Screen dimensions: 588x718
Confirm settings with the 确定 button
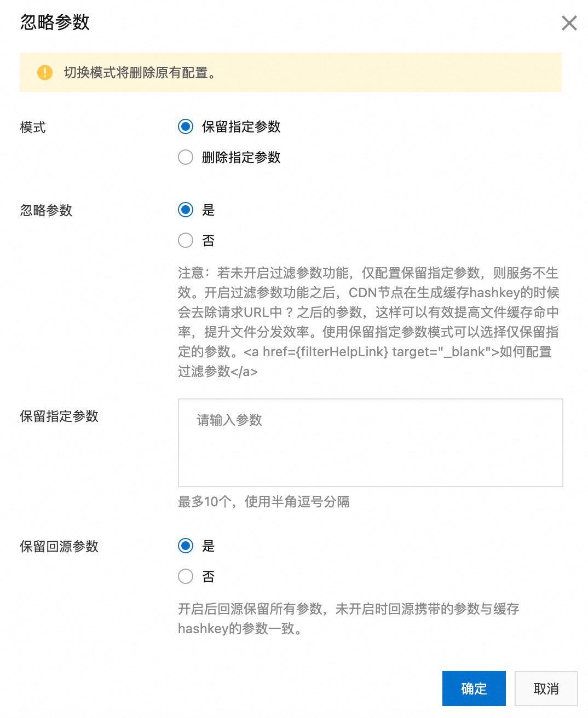click(474, 688)
